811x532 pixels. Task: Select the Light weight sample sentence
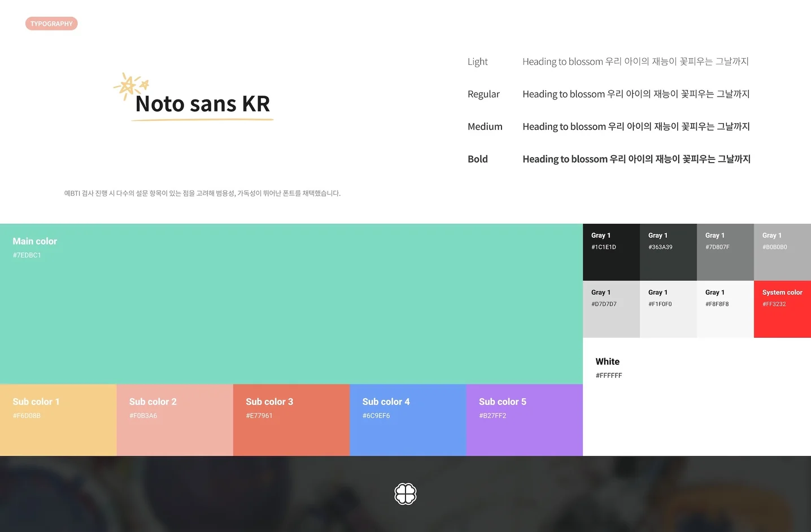tap(635, 62)
